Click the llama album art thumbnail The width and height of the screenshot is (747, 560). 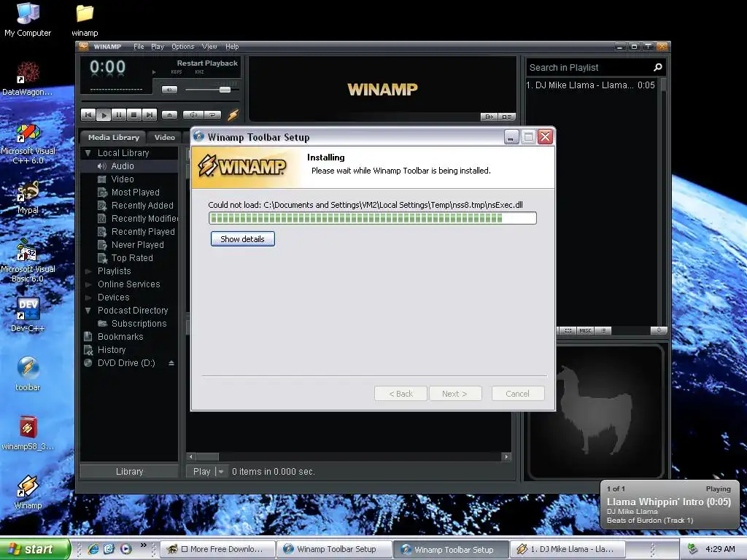coord(596,411)
